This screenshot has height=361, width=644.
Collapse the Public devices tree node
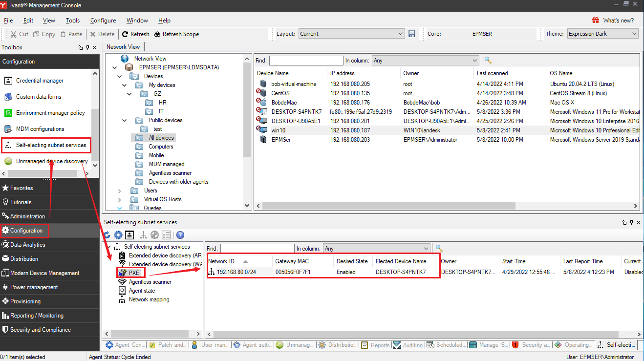tap(120, 120)
